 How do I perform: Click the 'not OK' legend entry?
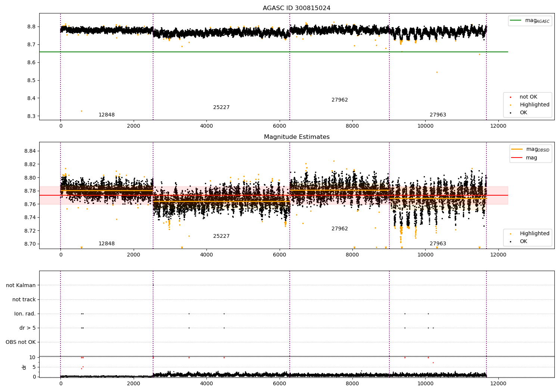coord(528,97)
